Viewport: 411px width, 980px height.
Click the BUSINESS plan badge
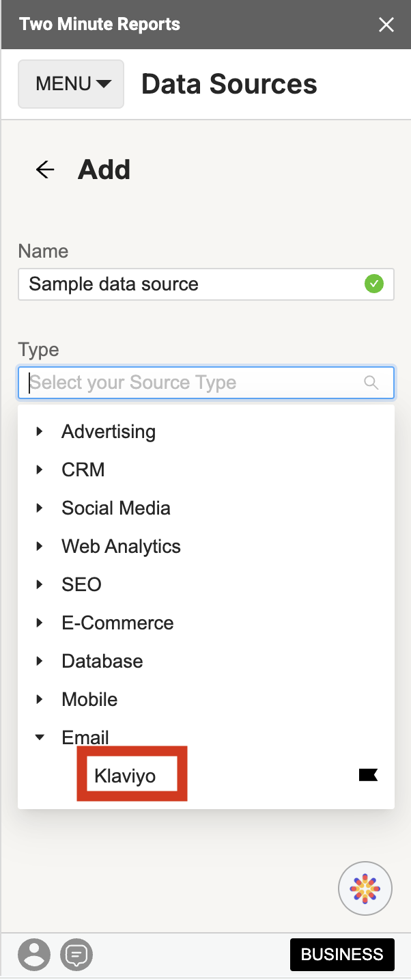[342, 955]
